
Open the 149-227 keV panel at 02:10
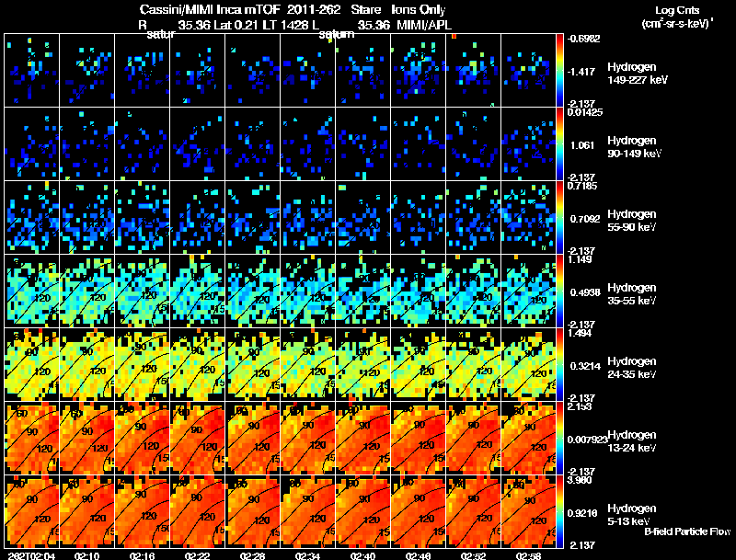click(86, 71)
